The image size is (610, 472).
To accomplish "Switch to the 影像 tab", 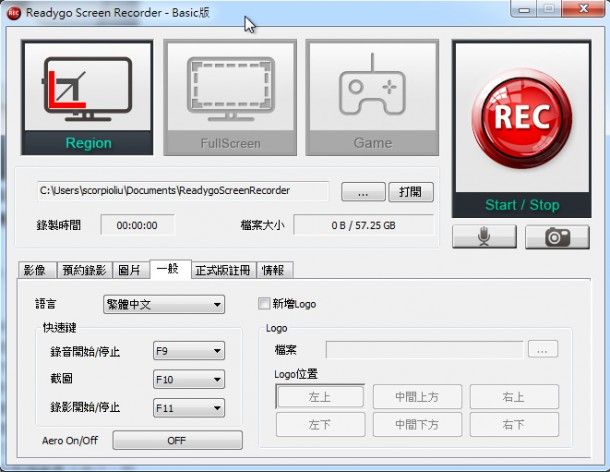I will [x=35, y=270].
